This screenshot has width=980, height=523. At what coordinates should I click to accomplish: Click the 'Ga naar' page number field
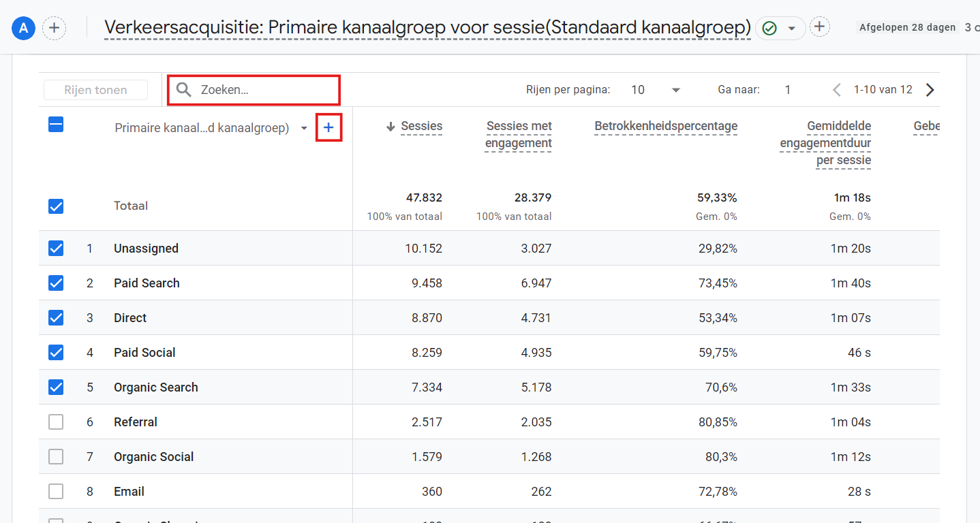(788, 90)
